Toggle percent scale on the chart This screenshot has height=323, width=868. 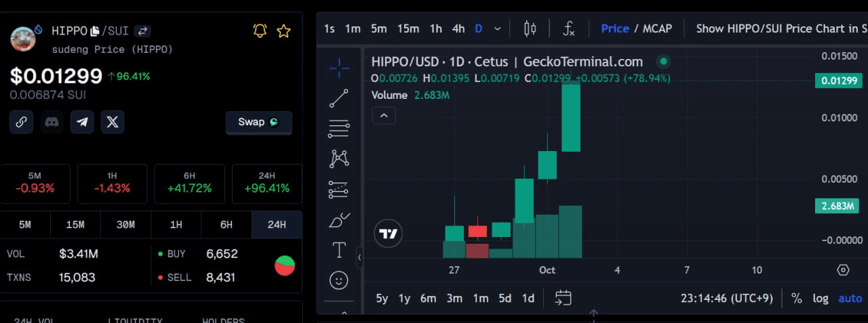pos(797,298)
